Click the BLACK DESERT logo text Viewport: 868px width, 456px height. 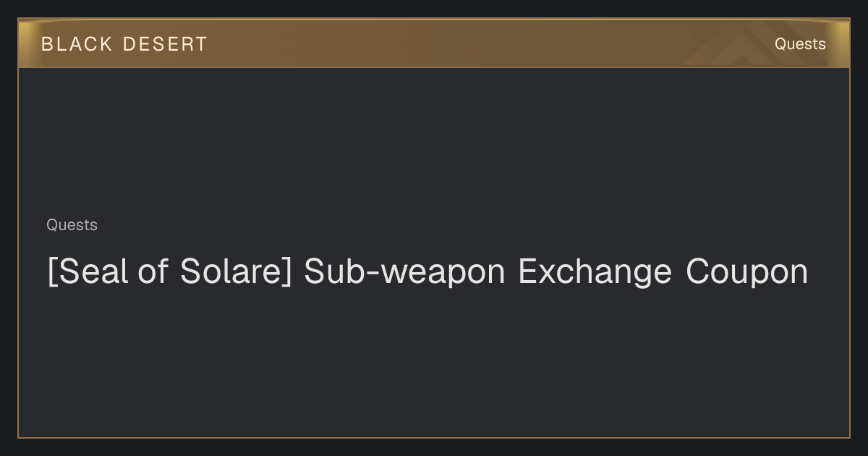point(124,44)
